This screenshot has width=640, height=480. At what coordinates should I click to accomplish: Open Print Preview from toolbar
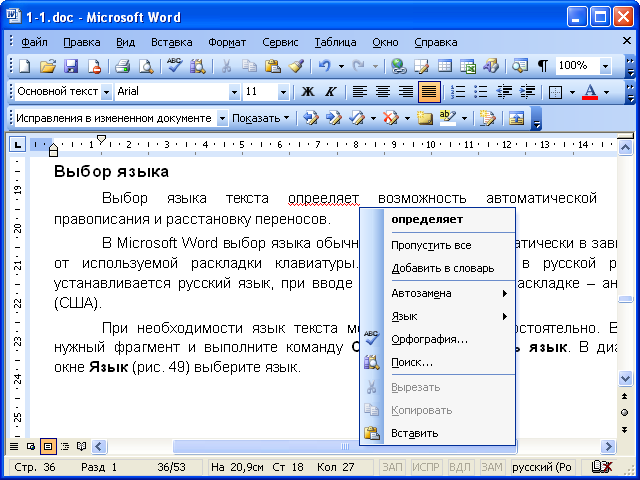146,66
